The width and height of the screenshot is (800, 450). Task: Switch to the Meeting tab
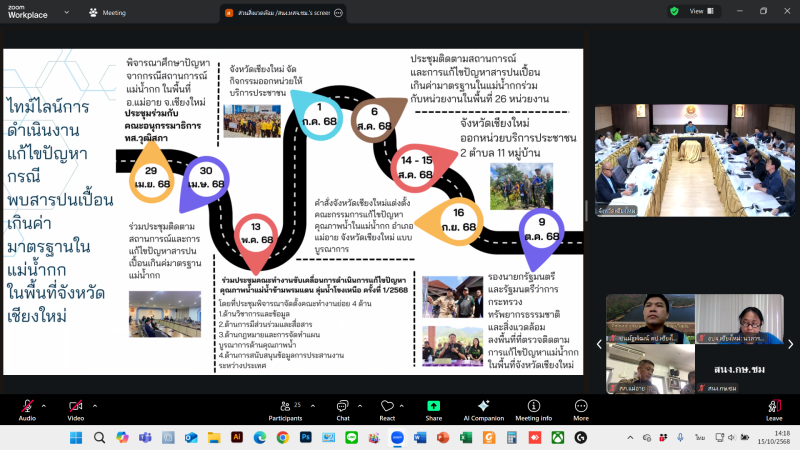click(x=108, y=13)
